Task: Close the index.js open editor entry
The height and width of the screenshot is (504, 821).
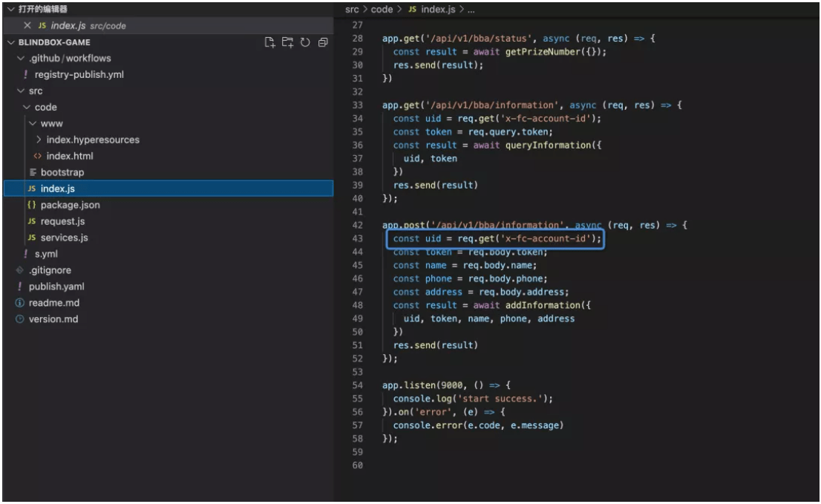Action: coord(27,25)
